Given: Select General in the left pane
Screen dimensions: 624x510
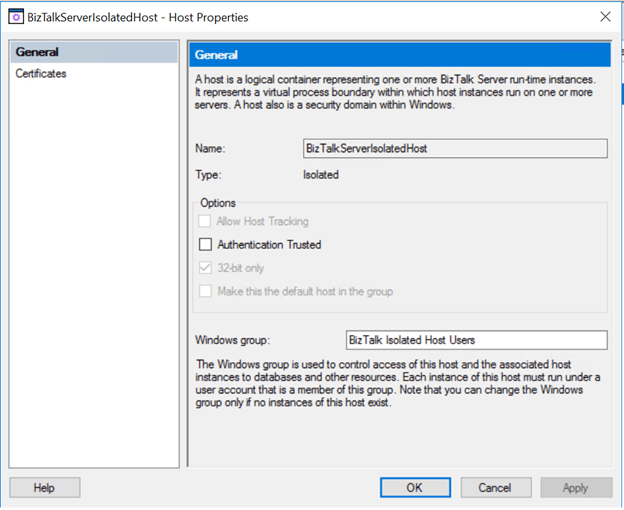Looking at the screenshot, I should (x=37, y=52).
